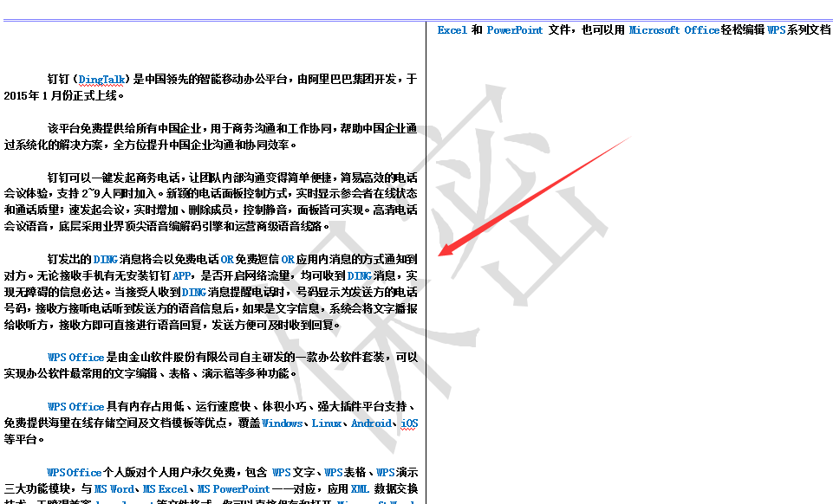Click the underlined blue word iOS

tap(409, 423)
